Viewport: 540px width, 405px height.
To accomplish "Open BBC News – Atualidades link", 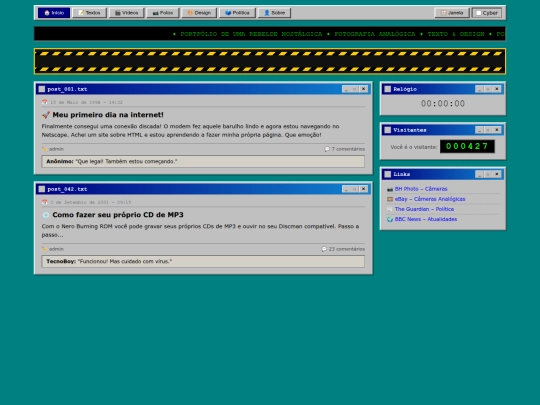I will click(426, 219).
